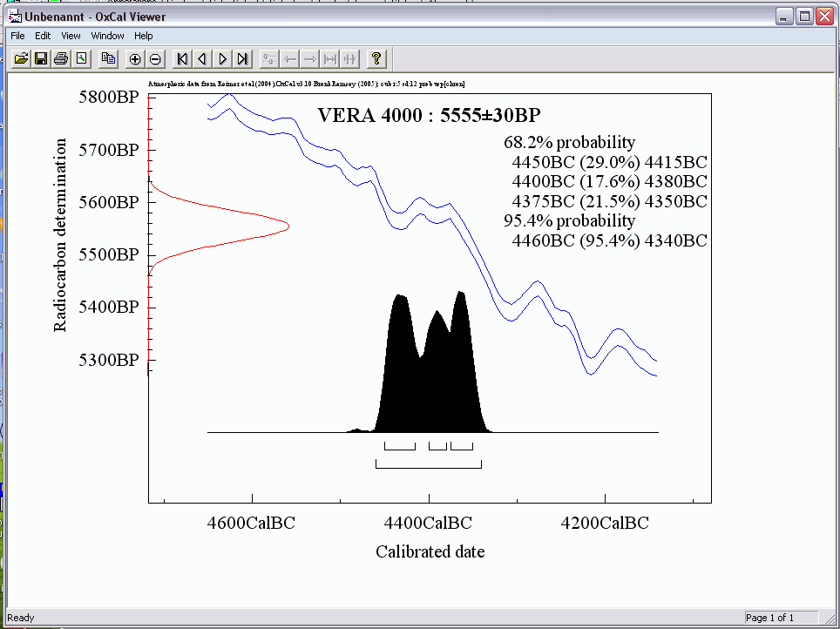This screenshot has width=840, height=629.
Task: Click the print preview toolbar icon
Action: [x=81, y=58]
